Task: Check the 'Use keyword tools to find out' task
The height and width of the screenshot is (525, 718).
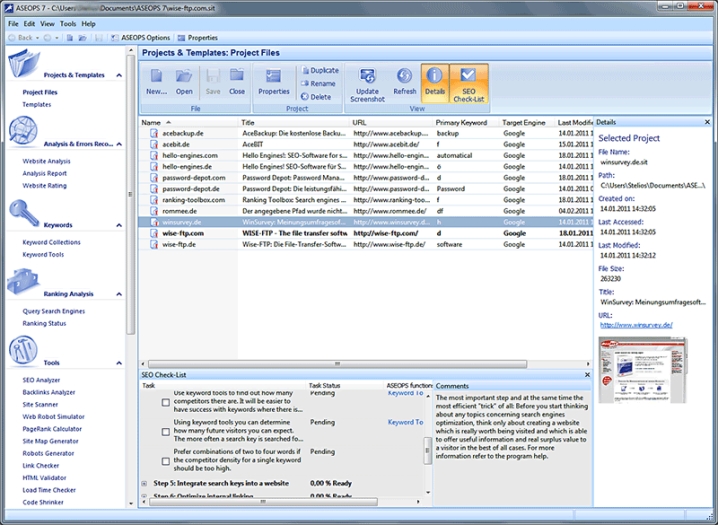Action: point(166,403)
